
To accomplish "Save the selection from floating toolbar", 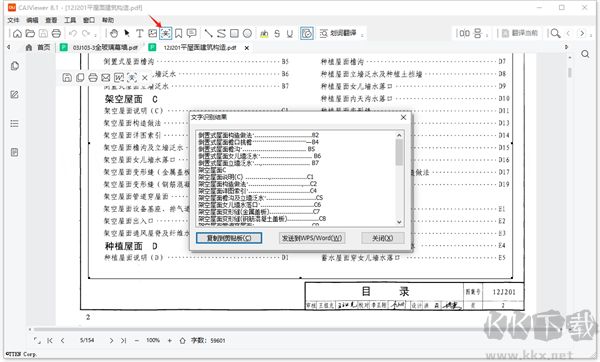I will click(x=67, y=78).
